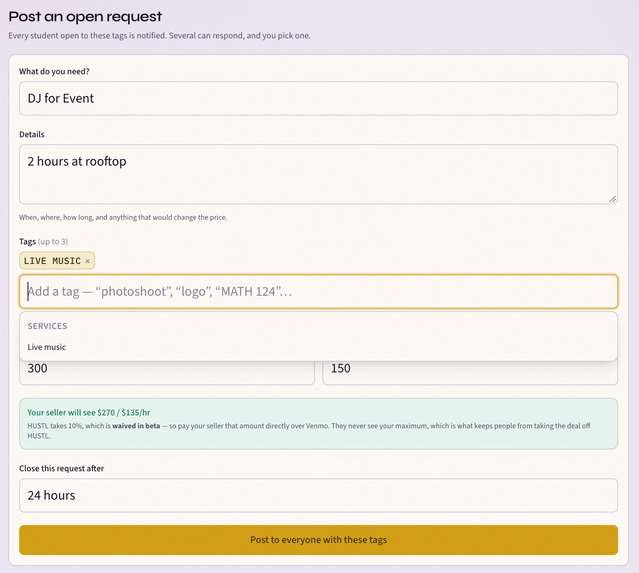The width and height of the screenshot is (639, 573).
Task: Click the SERVICES suggestion header
Action: (x=47, y=326)
